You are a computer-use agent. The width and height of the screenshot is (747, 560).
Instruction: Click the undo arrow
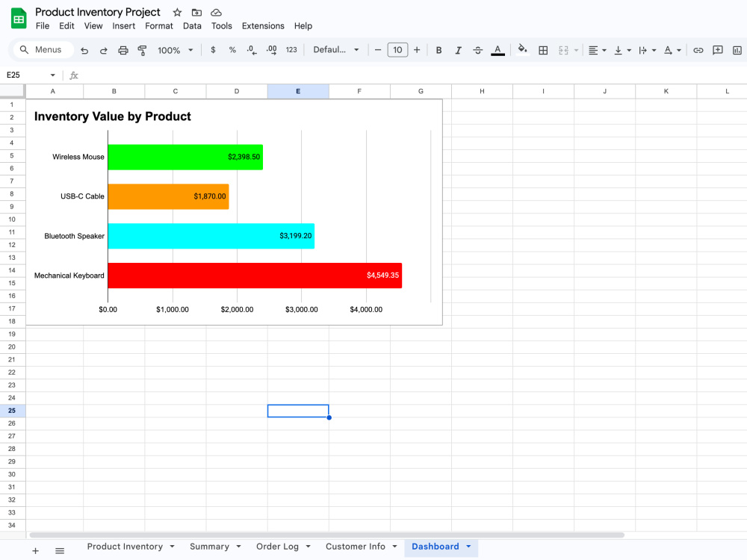(x=84, y=50)
